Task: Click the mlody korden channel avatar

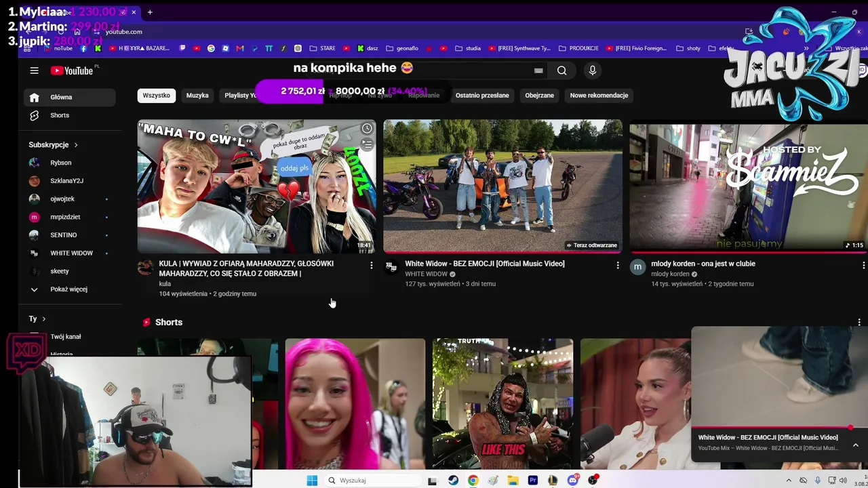Action: click(637, 267)
